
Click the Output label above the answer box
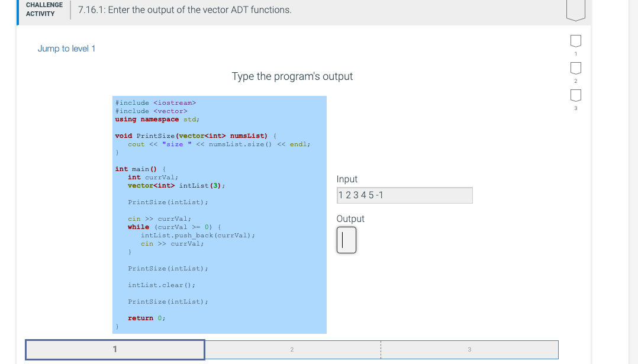pos(350,218)
